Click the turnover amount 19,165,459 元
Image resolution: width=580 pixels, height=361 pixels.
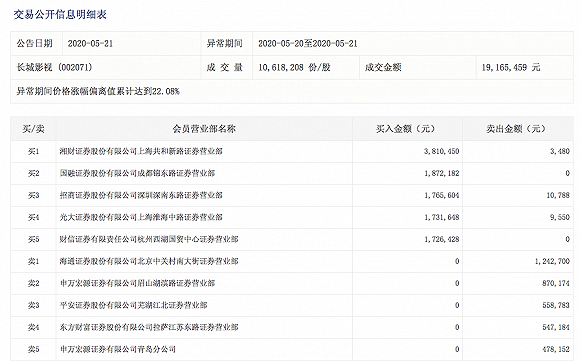pos(511,67)
